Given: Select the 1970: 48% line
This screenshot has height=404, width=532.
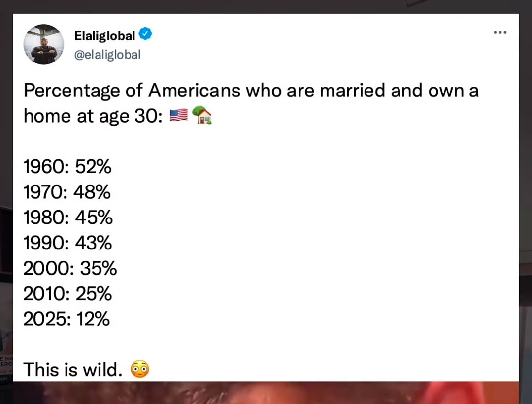Looking at the screenshot, I should pyautogui.click(x=67, y=192).
